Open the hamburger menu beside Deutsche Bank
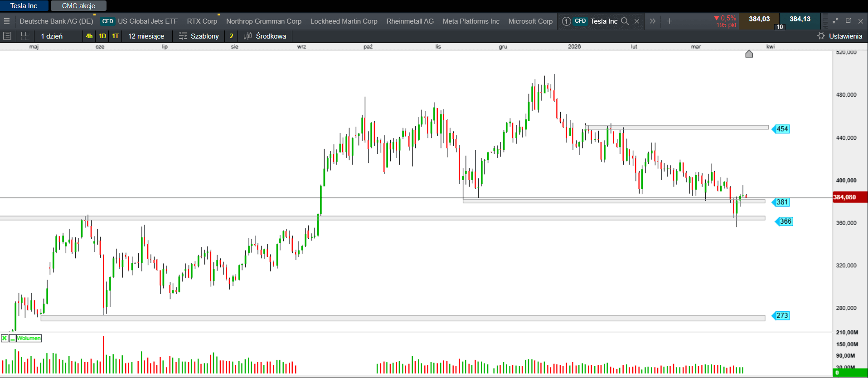Viewport: 868px width, 378px height. (x=7, y=21)
